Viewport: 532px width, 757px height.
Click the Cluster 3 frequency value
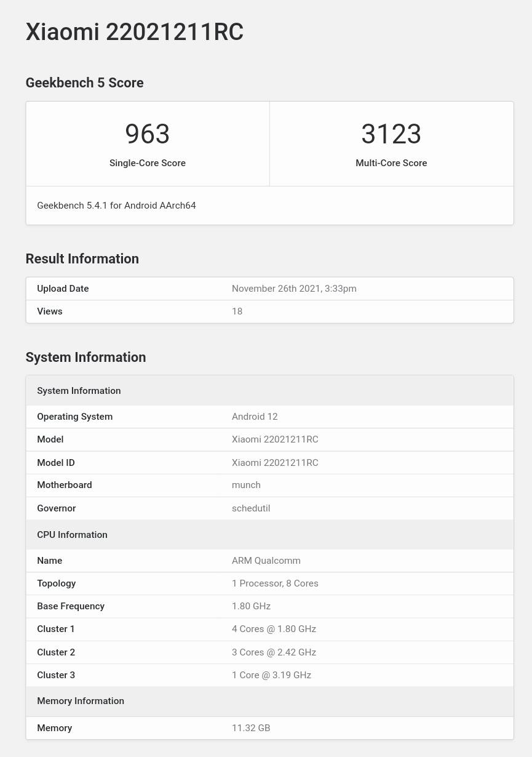pos(271,675)
